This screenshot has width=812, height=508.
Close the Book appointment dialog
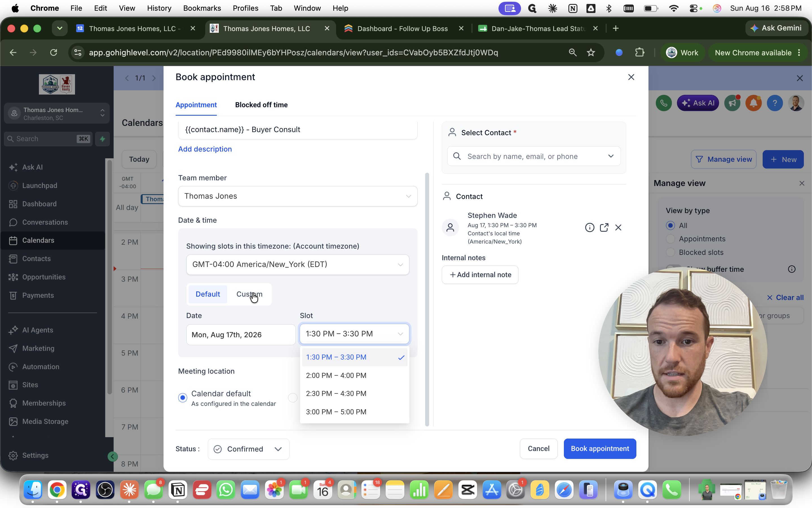pos(631,77)
